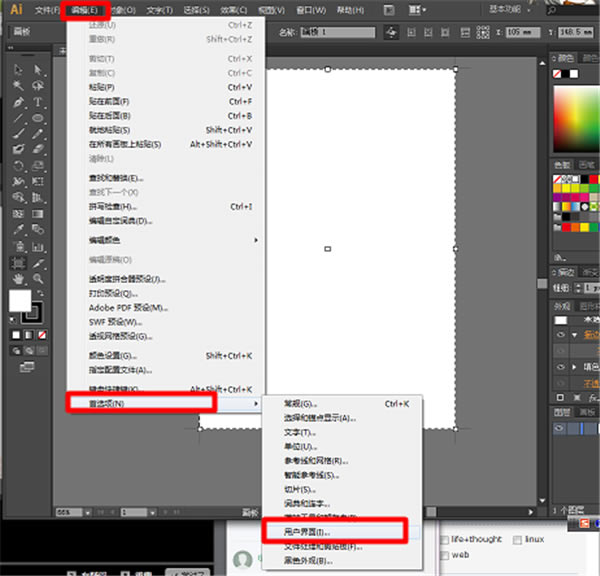Choose the Eyedropper tool
Viewport: 600px width, 576px height.
pos(19,230)
